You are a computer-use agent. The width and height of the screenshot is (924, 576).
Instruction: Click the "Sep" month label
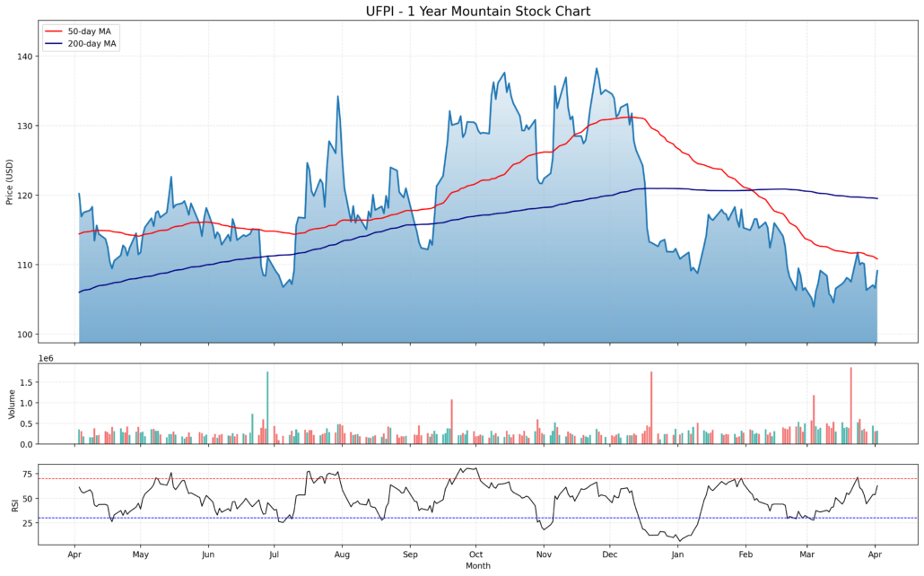click(x=410, y=554)
